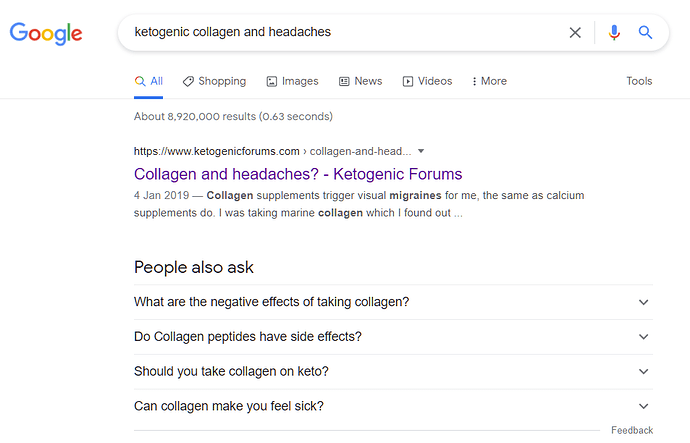
Task: Select the All results tab
Action: (x=149, y=81)
